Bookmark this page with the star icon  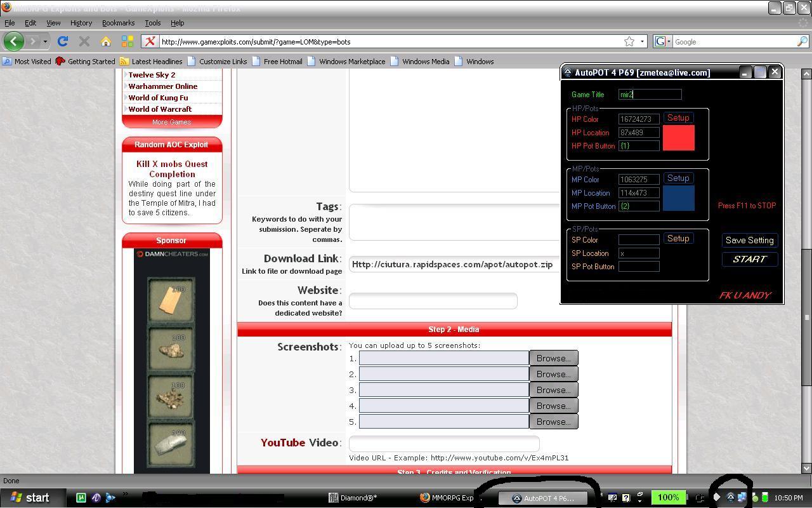click(x=629, y=41)
